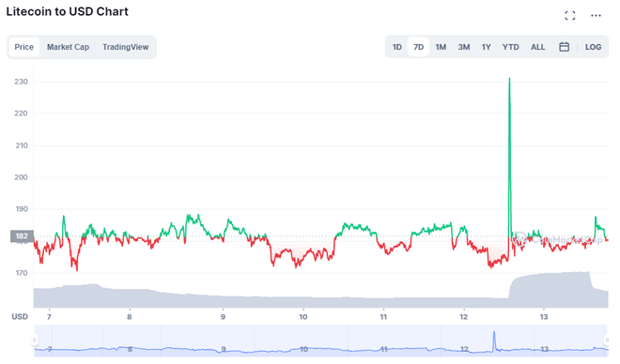Select the ALL time range

point(537,47)
